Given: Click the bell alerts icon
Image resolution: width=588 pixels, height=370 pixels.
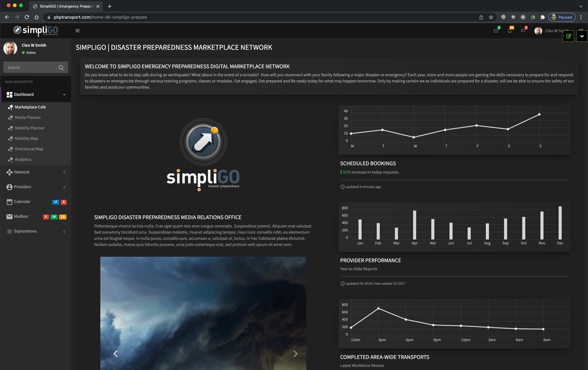Looking at the screenshot, I should click(510, 31).
